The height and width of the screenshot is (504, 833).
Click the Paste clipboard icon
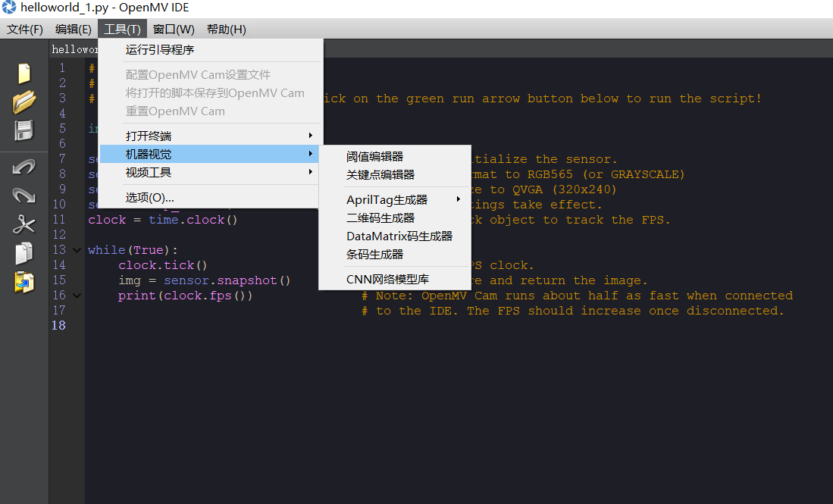24,282
